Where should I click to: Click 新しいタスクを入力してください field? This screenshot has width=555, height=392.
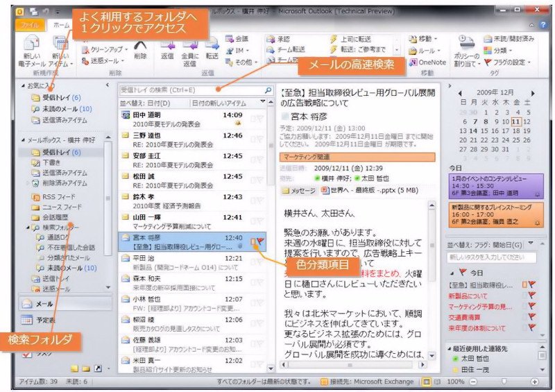point(491,257)
